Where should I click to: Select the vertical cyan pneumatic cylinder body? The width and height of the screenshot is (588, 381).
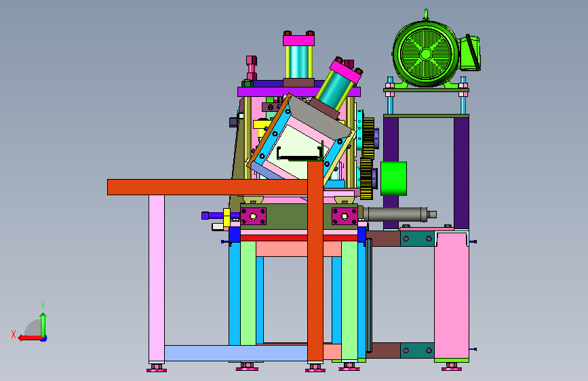(299, 62)
